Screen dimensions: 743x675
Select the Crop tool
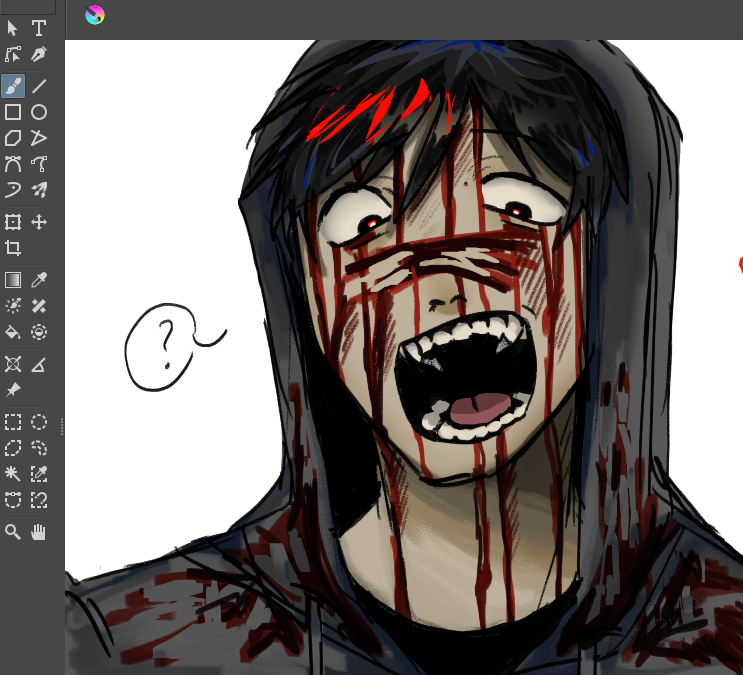[13, 248]
